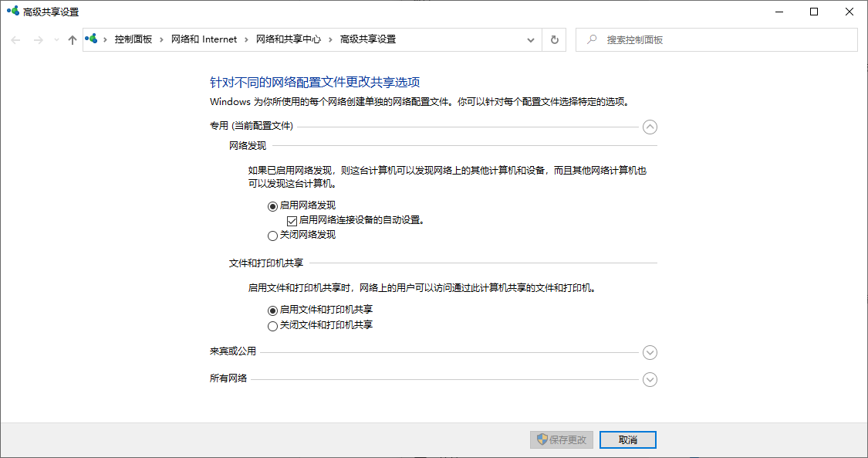Click the shield icon on 保存更改
This screenshot has height=458, width=868.
[x=542, y=439]
